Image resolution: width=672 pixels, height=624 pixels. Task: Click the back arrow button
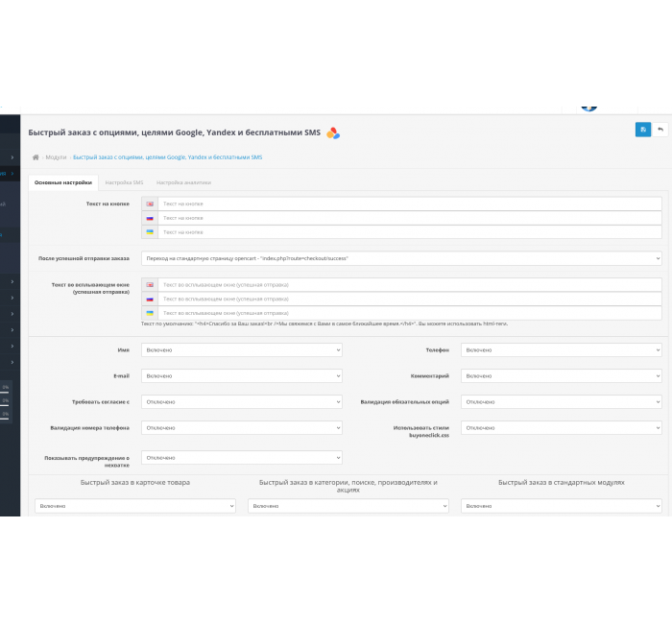pos(660,130)
